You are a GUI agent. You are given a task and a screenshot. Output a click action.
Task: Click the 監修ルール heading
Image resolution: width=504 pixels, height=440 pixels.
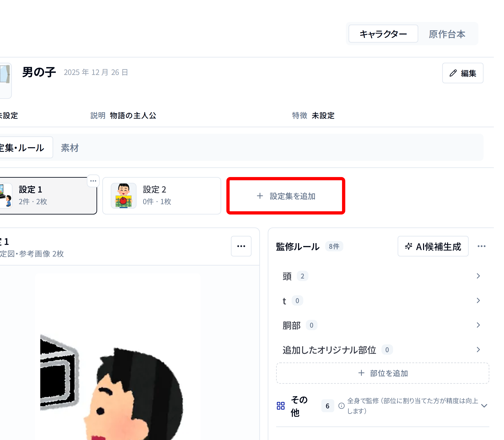tap(297, 247)
